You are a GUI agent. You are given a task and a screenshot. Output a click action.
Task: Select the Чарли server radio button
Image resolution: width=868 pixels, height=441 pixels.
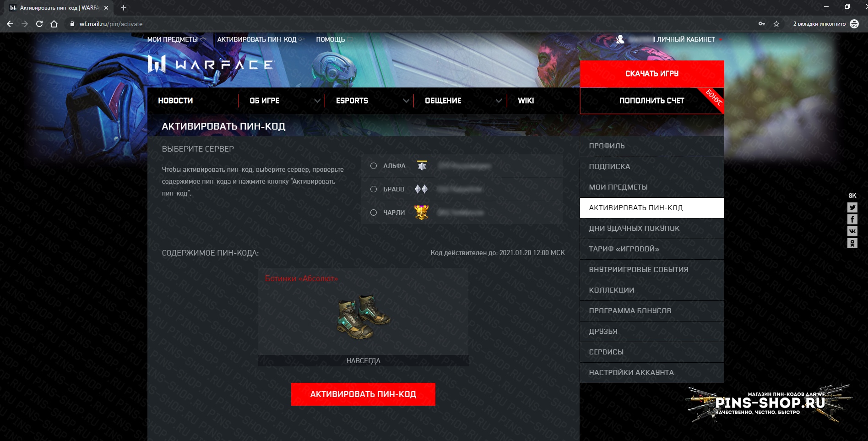click(374, 212)
